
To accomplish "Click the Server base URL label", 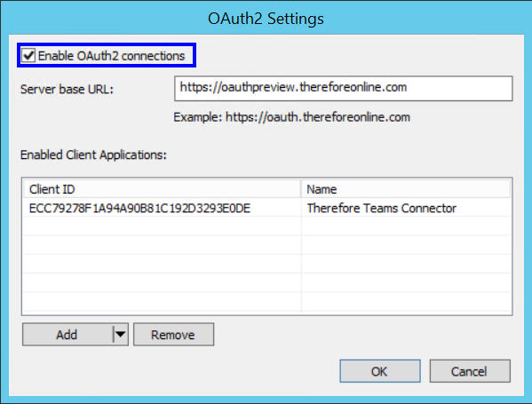I will 67,89.
